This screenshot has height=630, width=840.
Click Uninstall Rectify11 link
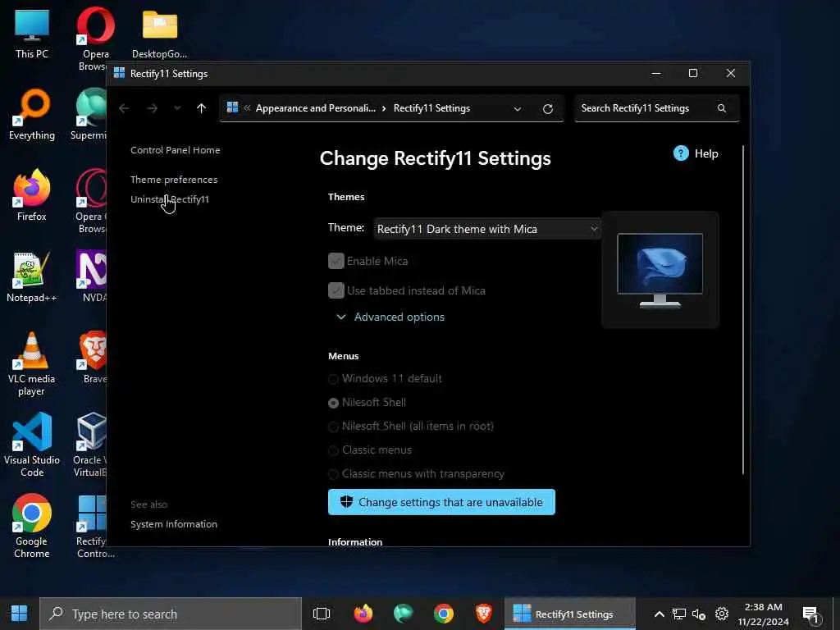[x=170, y=199]
